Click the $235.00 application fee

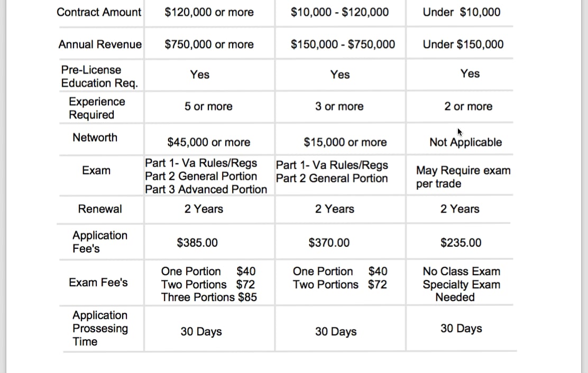(461, 243)
